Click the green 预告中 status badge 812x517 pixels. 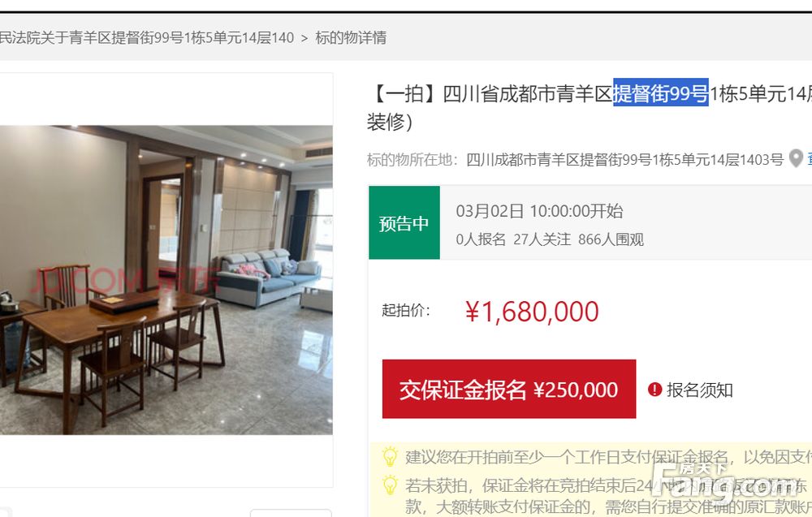pyautogui.click(x=404, y=222)
